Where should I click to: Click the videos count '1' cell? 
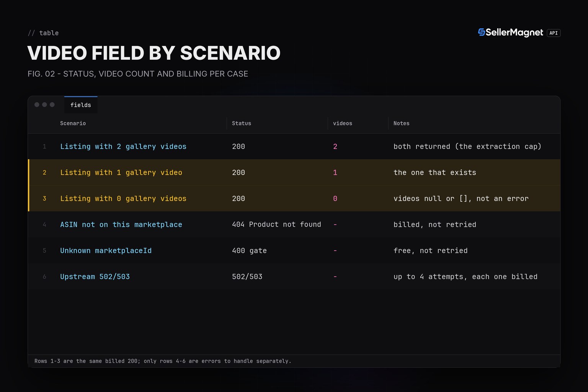coord(335,173)
